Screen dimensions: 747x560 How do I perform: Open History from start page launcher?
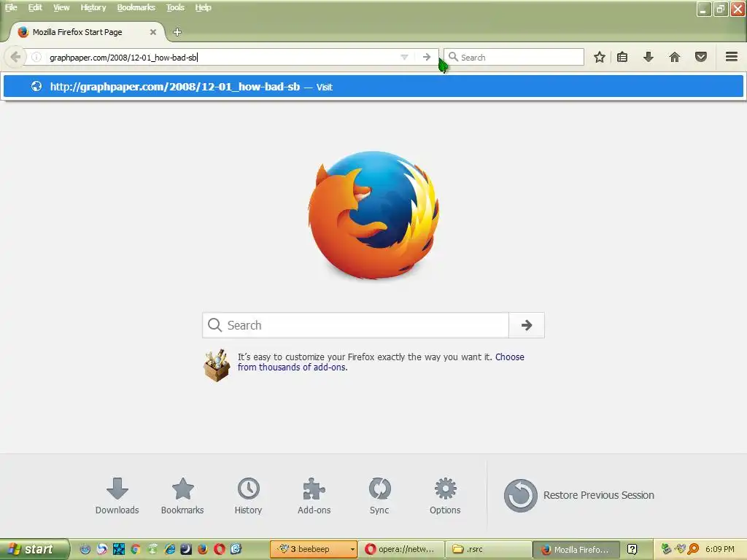point(248,496)
